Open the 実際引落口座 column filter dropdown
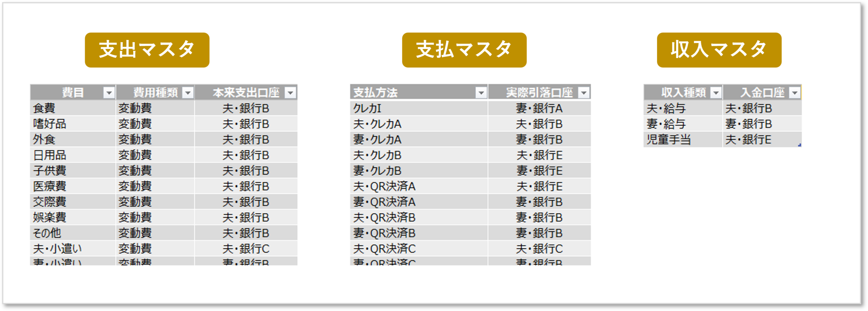 click(584, 93)
